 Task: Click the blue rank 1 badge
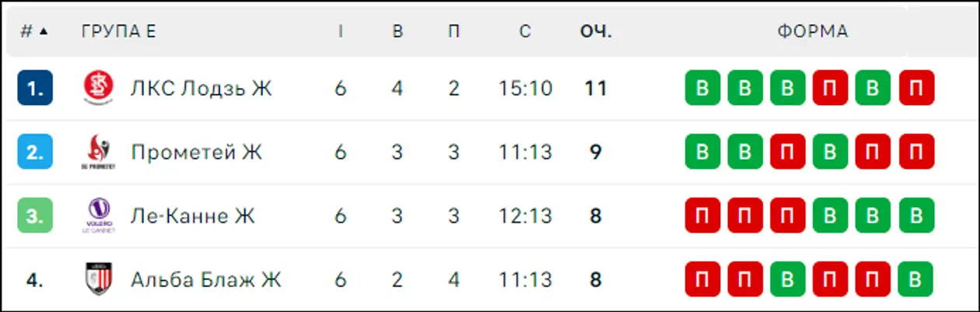[x=35, y=88]
